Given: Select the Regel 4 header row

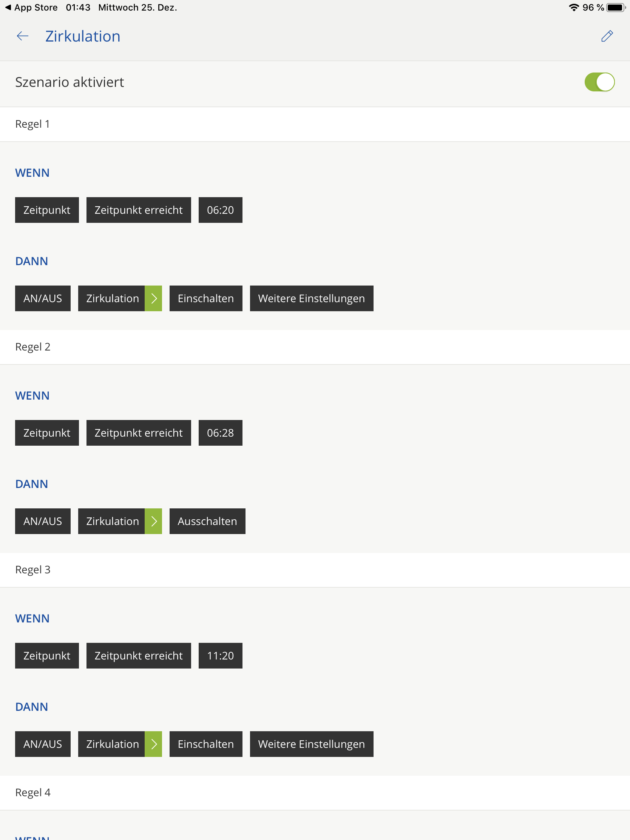Looking at the screenshot, I should [x=315, y=792].
